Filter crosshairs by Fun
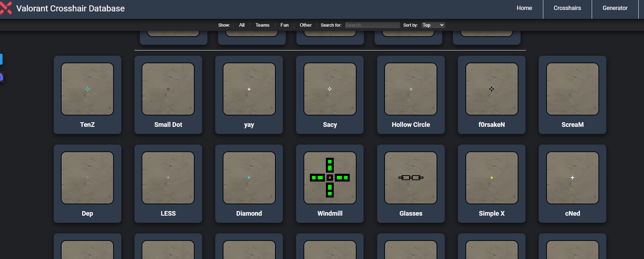The height and width of the screenshot is (259, 644). (285, 25)
